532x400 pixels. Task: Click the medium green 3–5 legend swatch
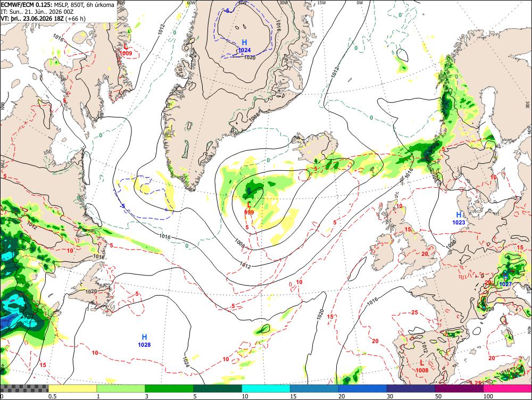click(169, 388)
